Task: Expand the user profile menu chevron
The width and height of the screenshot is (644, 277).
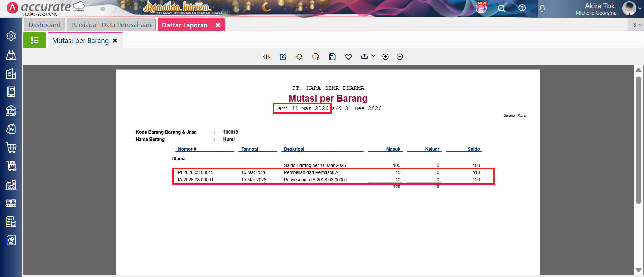Action: tap(640, 9)
